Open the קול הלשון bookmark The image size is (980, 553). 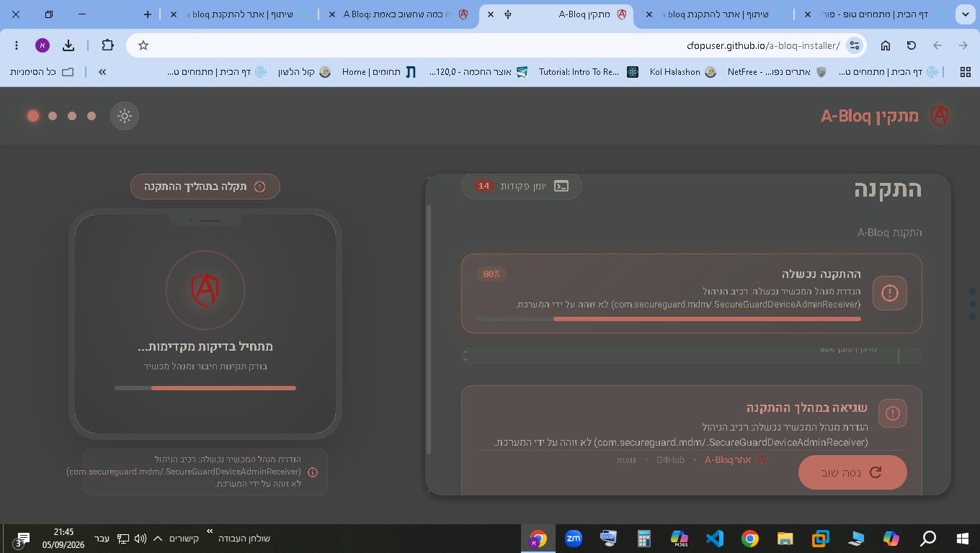[305, 71]
